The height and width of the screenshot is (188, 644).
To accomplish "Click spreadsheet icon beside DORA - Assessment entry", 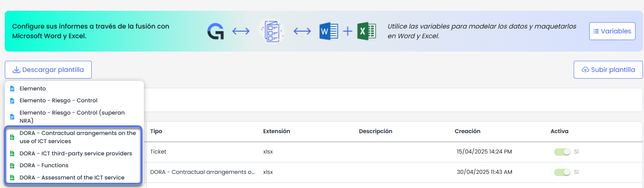I will coord(12,178).
